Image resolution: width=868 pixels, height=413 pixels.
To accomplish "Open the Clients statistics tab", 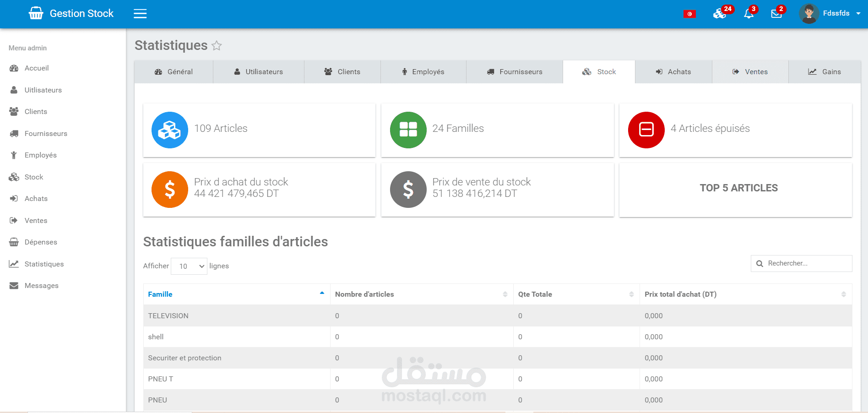I will click(x=342, y=72).
